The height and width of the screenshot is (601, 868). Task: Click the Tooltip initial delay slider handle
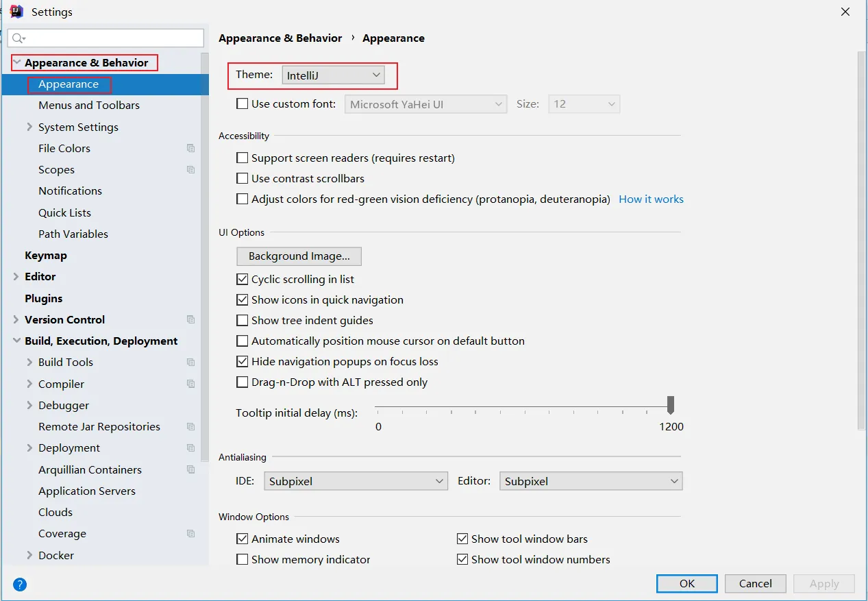671,404
